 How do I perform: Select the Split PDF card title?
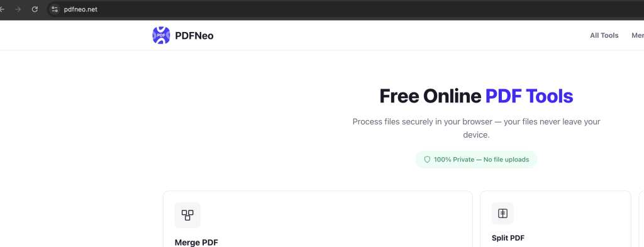click(x=508, y=238)
